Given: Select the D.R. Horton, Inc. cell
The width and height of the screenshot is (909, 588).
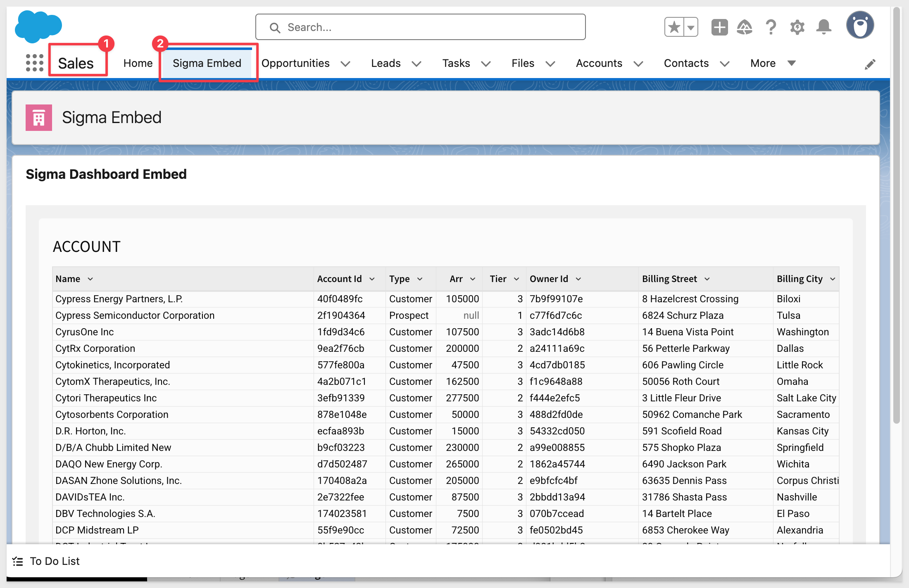Looking at the screenshot, I should click(183, 431).
